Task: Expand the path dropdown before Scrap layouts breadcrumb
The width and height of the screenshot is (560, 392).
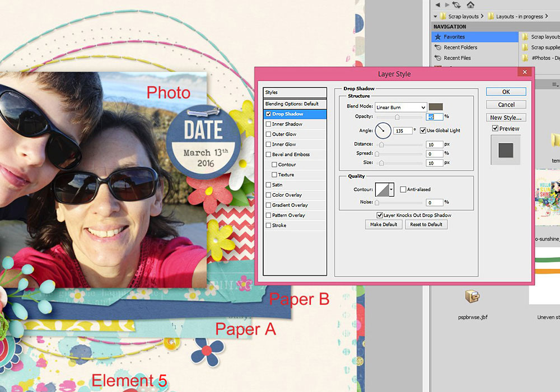Action: point(435,16)
